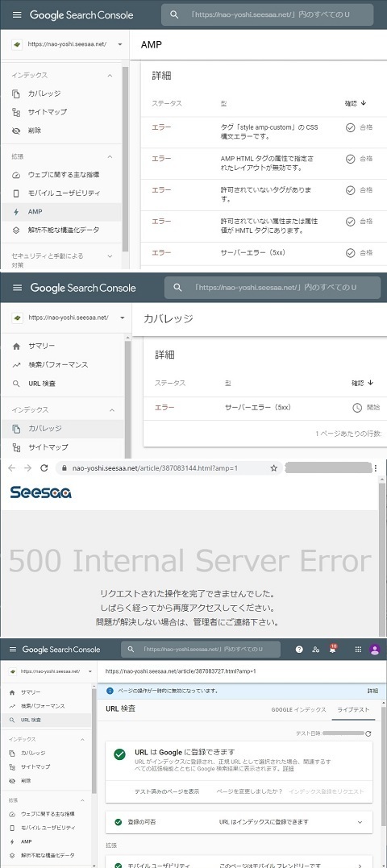Expand セキュリティと手動による対策 section
387x868 pixels.
(110, 255)
